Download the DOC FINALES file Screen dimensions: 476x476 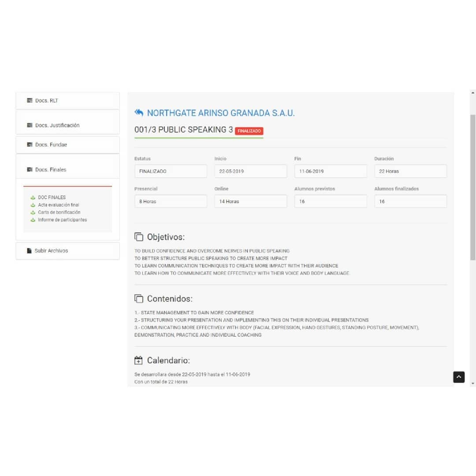[52, 197]
